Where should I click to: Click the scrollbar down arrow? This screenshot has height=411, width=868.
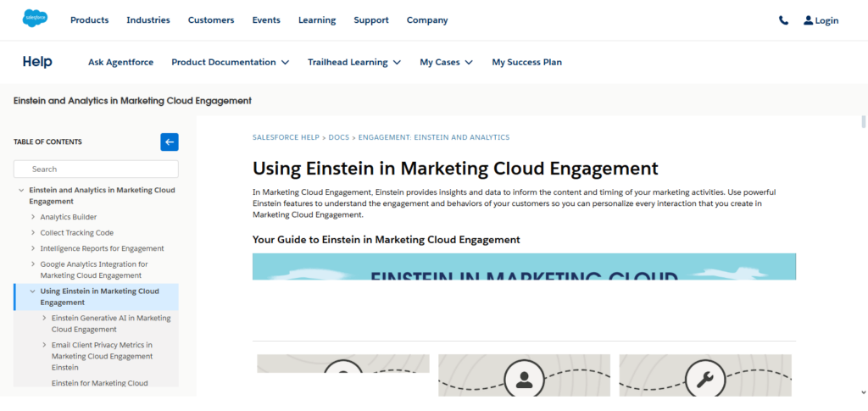864,392
